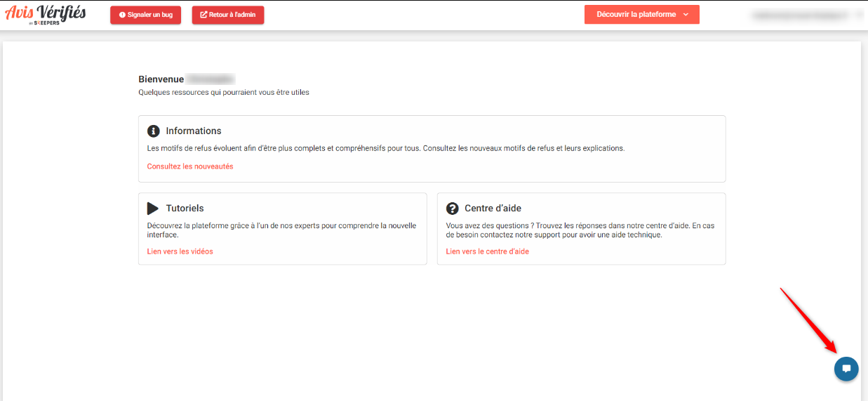Image resolution: width=868 pixels, height=401 pixels.
Task: Open the Lien vers les vidéos link
Action: pyautogui.click(x=180, y=251)
